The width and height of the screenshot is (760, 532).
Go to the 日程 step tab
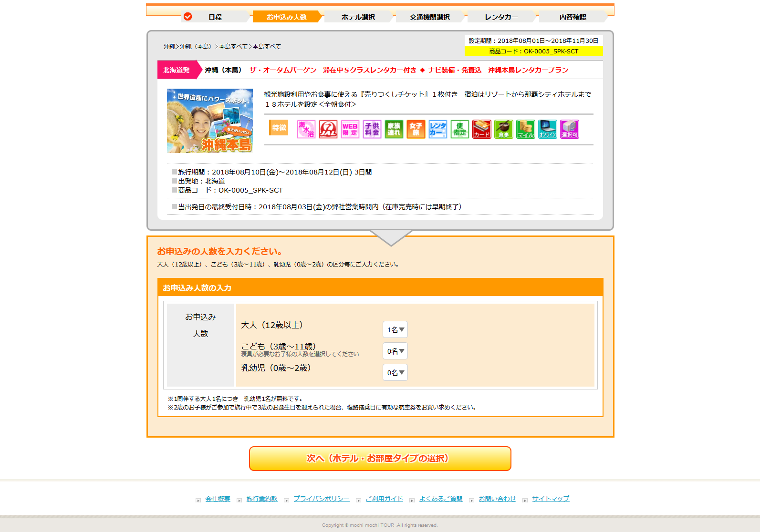(x=215, y=17)
